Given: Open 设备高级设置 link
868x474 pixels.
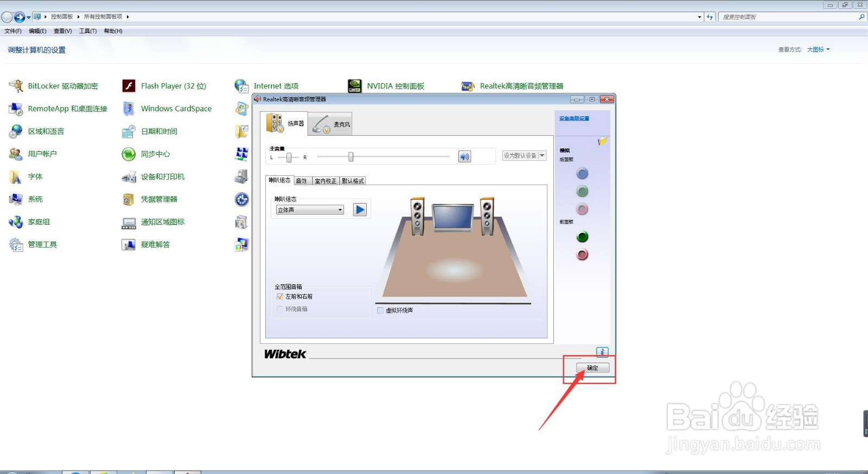Looking at the screenshot, I should point(574,118).
